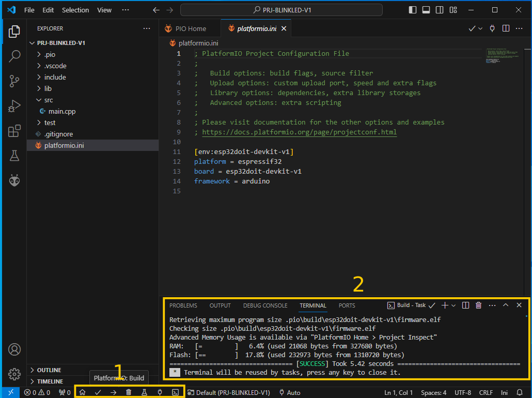
Task: Click the PlatformIO Upload arrow in status bar
Action: point(113,392)
